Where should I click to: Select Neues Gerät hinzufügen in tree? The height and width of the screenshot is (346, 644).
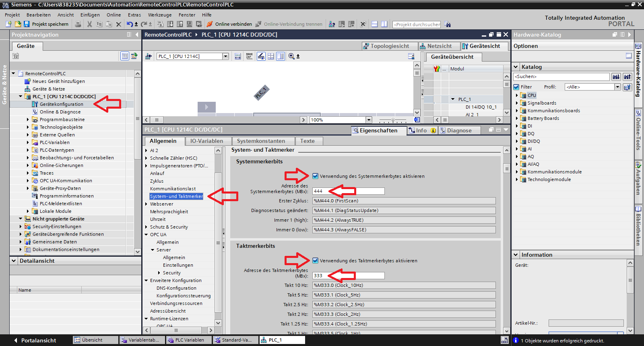coord(58,81)
